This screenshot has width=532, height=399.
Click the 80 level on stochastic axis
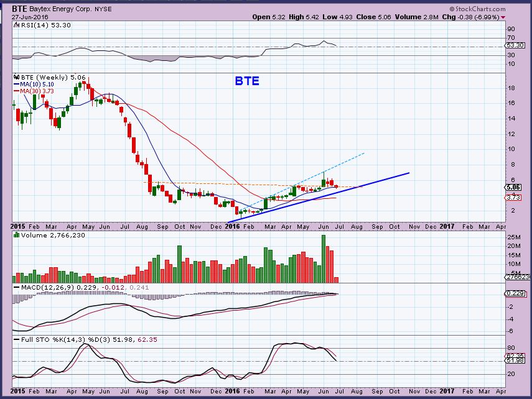tap(511, 348)
